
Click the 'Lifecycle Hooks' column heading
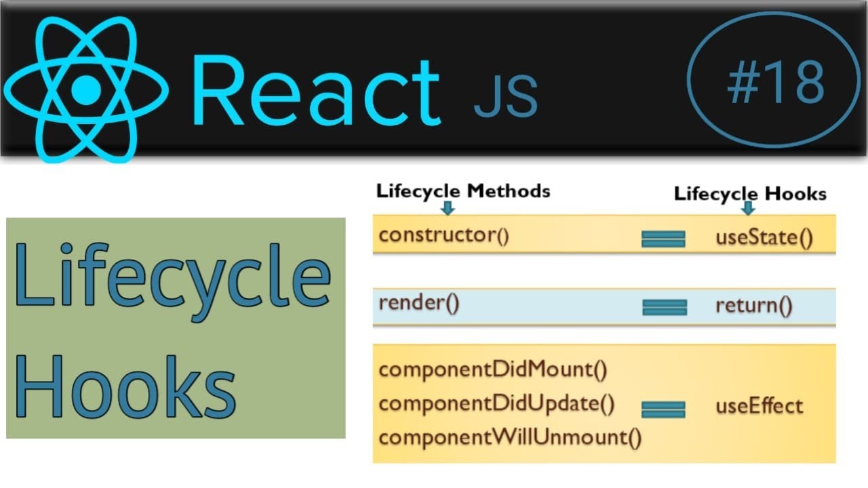750,194
